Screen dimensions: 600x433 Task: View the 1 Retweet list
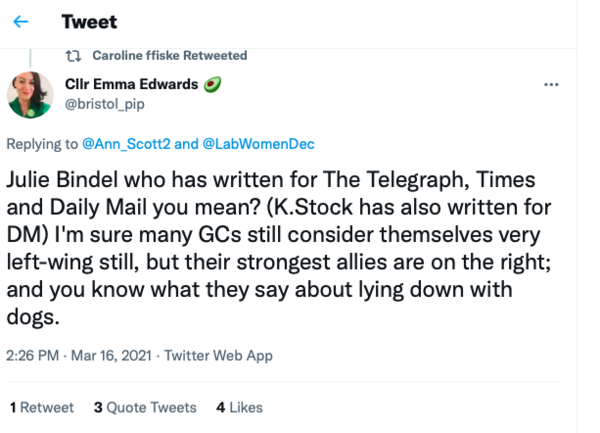41,407
